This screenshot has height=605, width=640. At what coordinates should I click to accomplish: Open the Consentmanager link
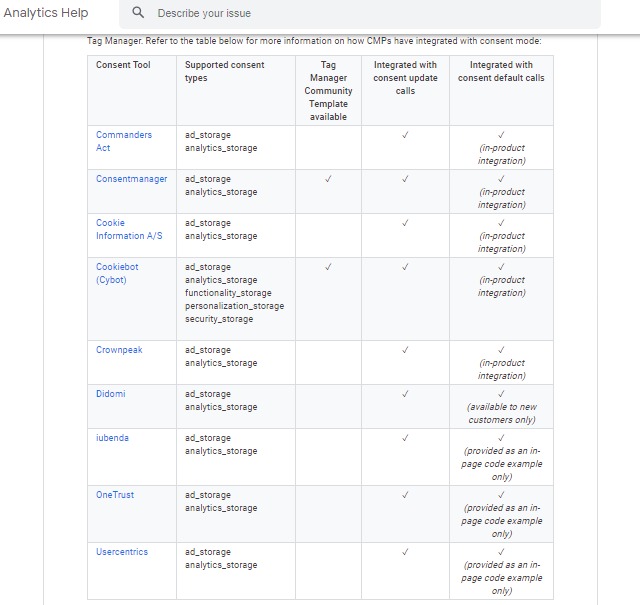pyautogui.click(x=131, y=179)
